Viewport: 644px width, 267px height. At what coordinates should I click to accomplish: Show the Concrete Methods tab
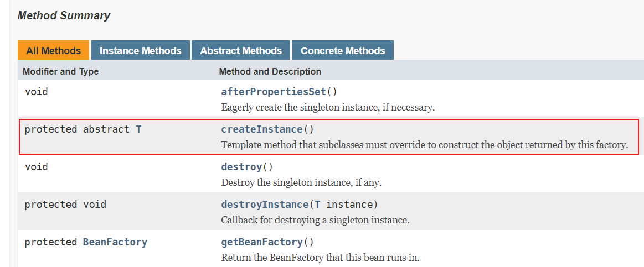(x=343, y=50)
